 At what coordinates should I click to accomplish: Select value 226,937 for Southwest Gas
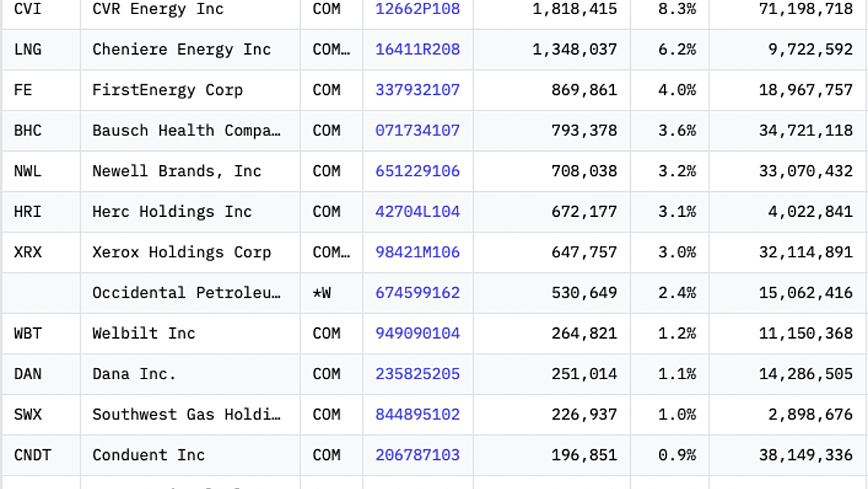click(584, 414)
